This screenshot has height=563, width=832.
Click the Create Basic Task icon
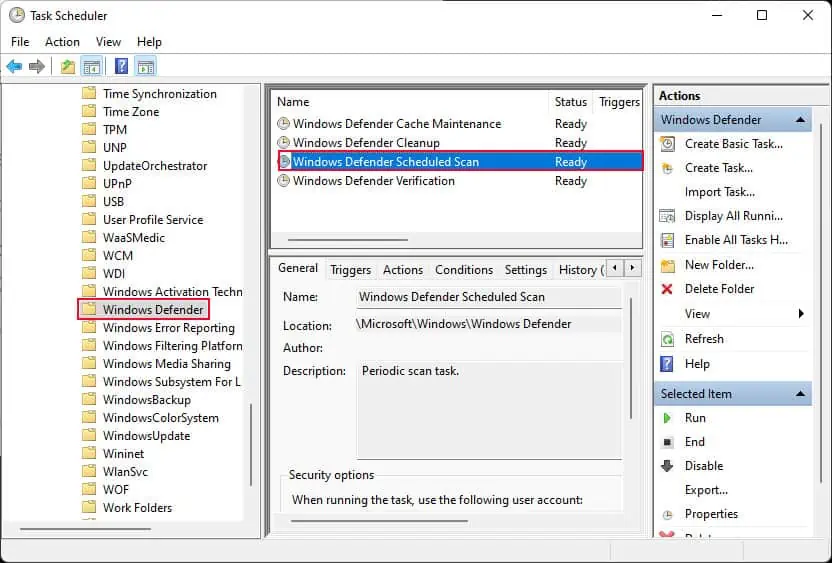667,144
